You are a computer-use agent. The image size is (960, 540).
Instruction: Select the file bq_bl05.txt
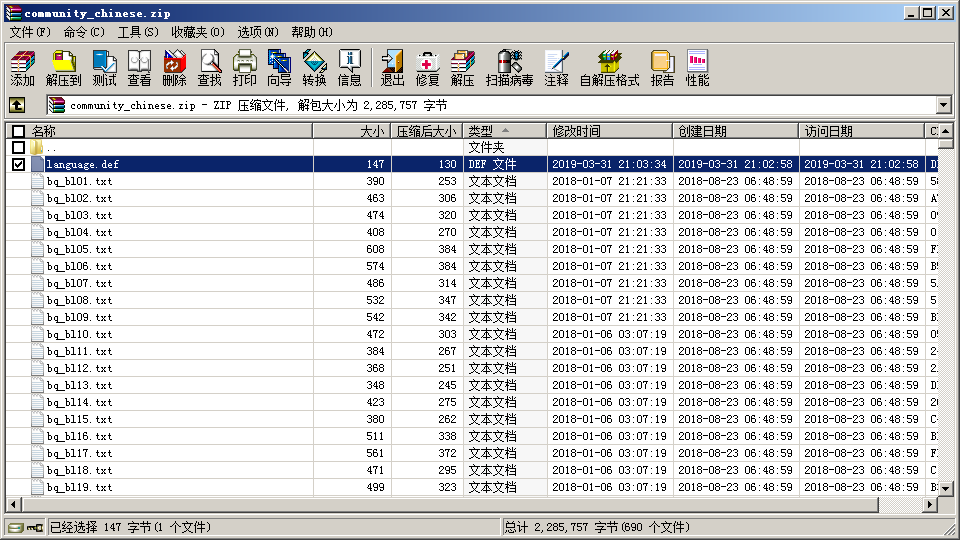(x=80, y=249)
